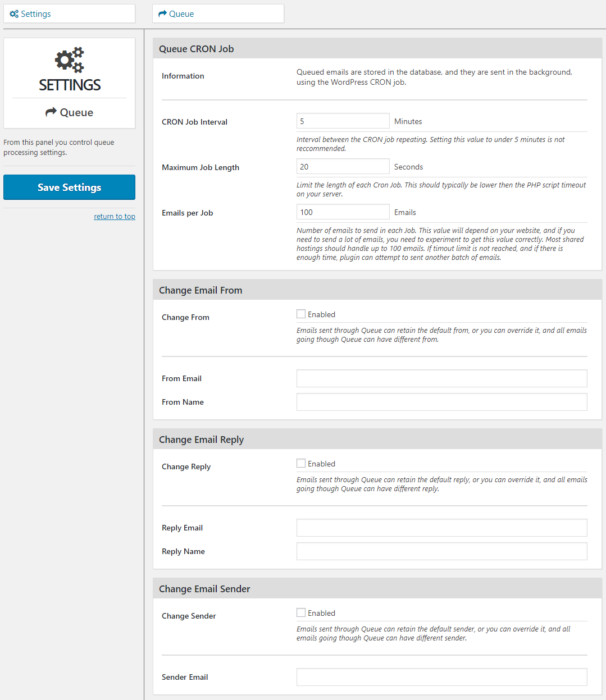The width and height of the screenshot is (606, 700).
Task: Click the Queue arrow icon in top tab
Action: click(163, 14)
